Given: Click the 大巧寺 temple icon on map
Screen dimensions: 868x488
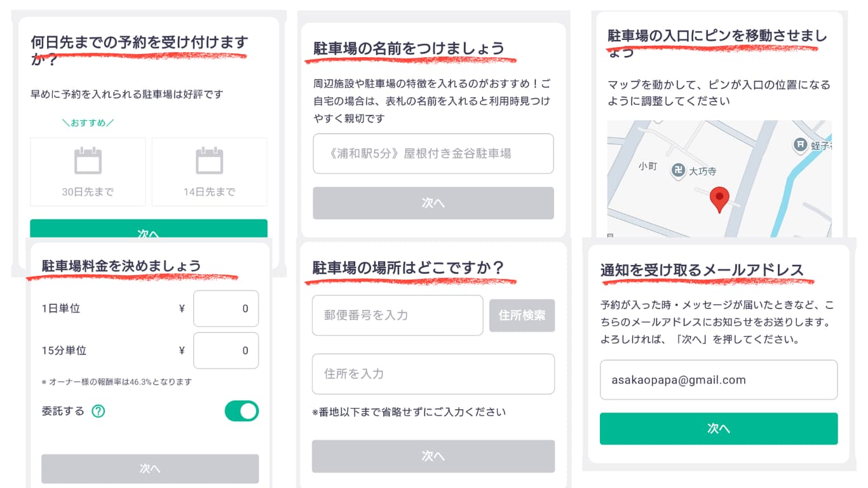Looking at the screenshot, I should click(679, 170).
